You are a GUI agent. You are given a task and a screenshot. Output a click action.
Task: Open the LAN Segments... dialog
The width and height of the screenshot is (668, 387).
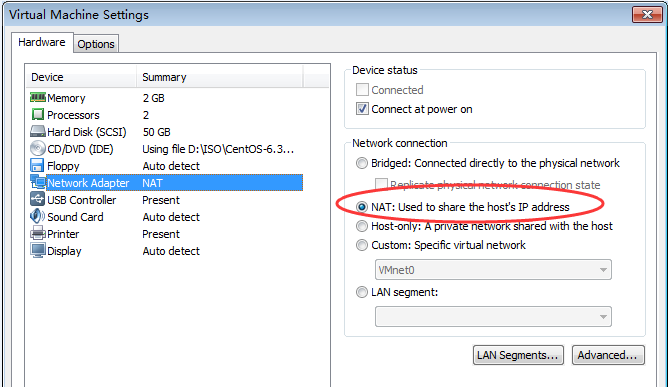(x=518, y=355)
